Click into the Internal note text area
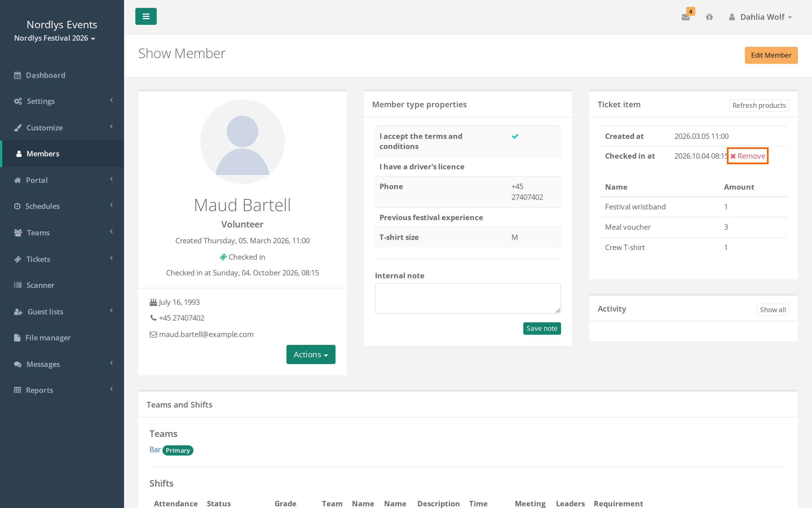The width and height of the screenshot is (812, 508). click(x=468, y=298)
